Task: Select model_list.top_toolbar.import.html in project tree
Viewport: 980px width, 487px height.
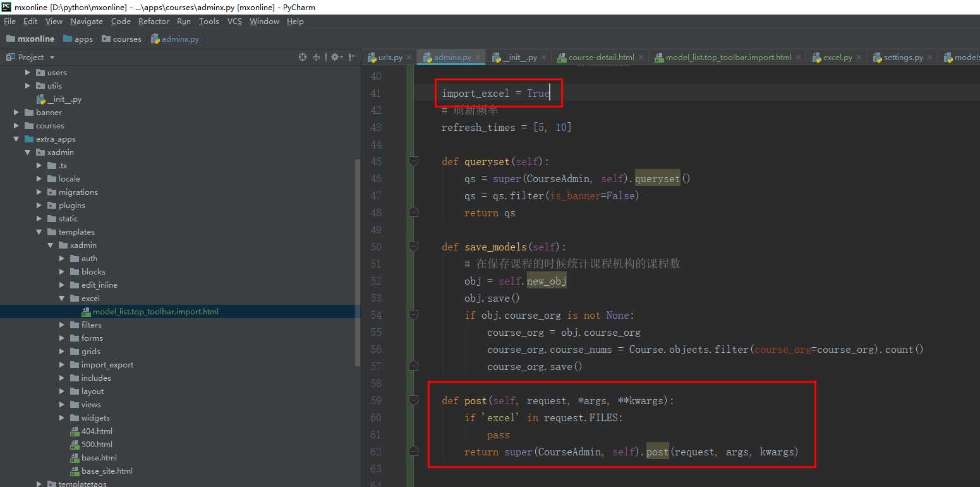Action: (155, 311)
